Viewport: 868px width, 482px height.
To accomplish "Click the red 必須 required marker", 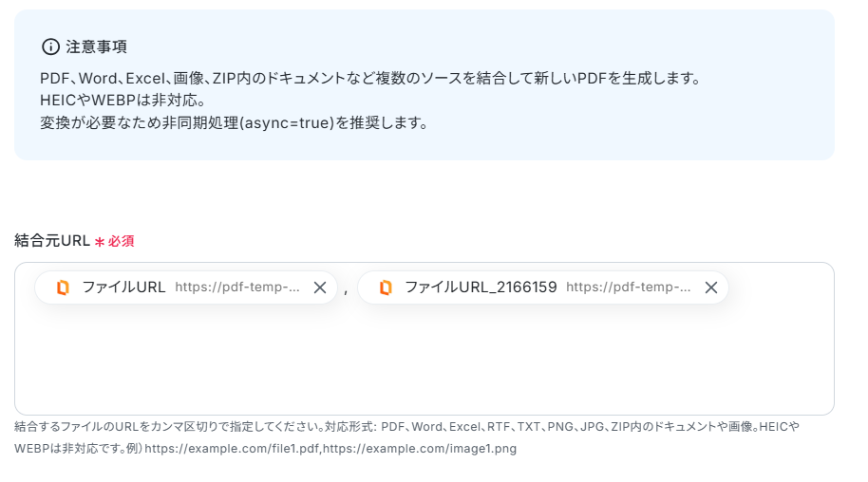I will (x=121, y=241).
